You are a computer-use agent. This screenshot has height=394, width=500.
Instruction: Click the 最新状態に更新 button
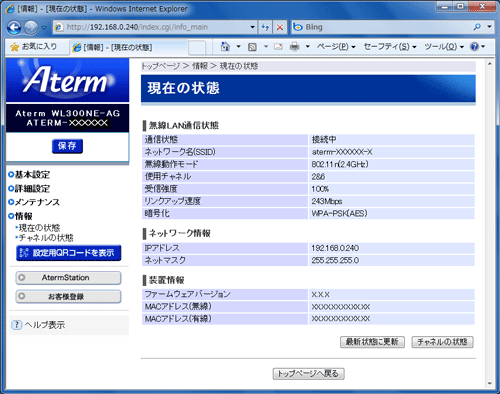point(372,342)
